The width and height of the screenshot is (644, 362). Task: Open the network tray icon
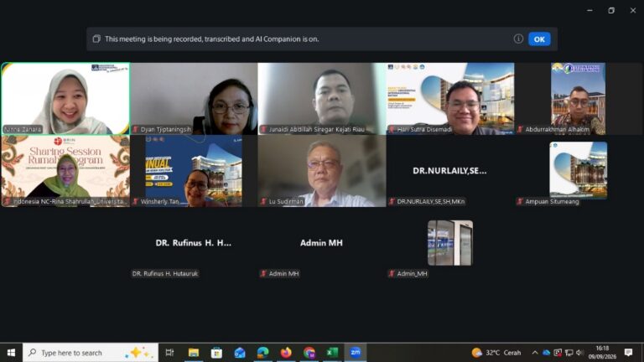pos(569,353)
